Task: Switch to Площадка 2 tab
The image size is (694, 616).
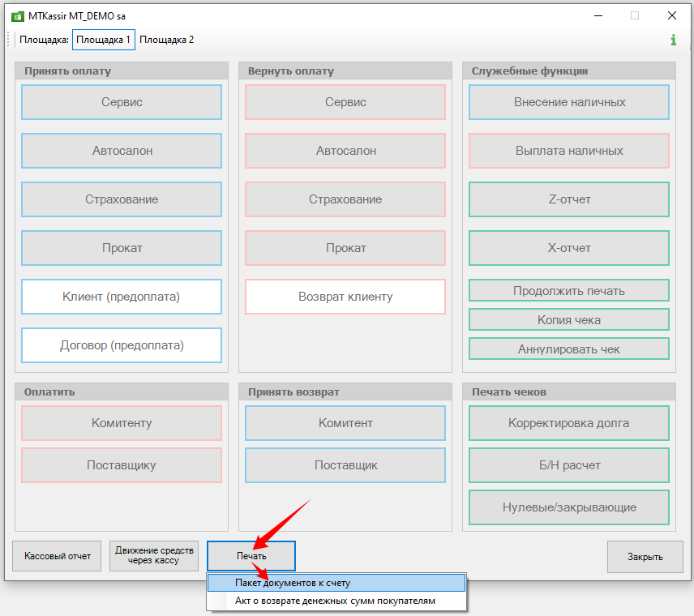Action: 166,40
